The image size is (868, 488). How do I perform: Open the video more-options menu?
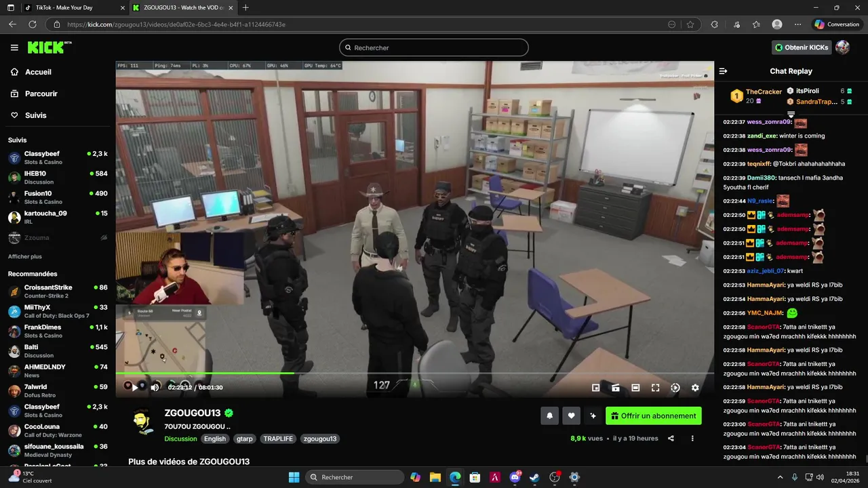692,439
